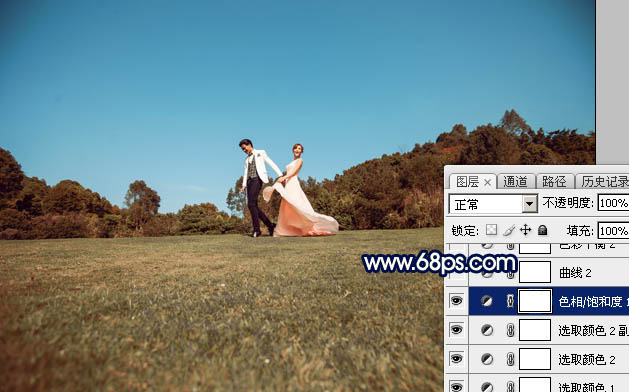Lock transparent pixels checkerboard icon
The width and height of the screenshot is (629, 392).
pyautogui.click(x=491, y=230)
